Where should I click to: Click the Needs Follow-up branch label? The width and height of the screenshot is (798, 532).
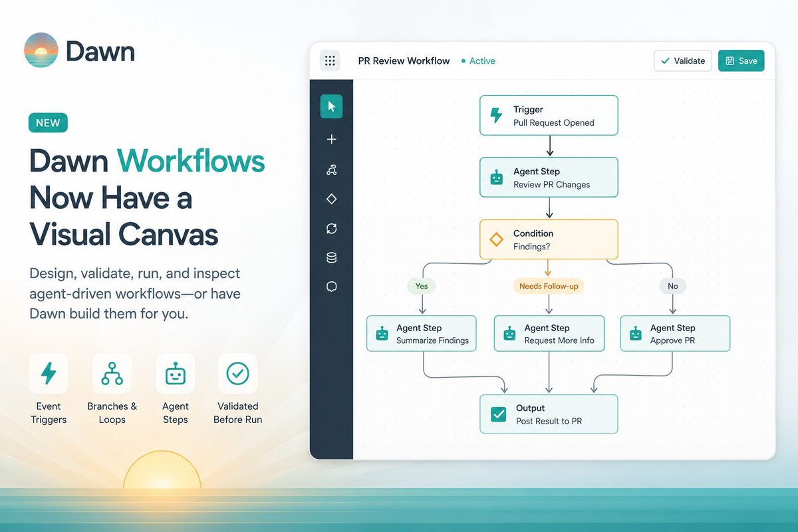[548, 286]
